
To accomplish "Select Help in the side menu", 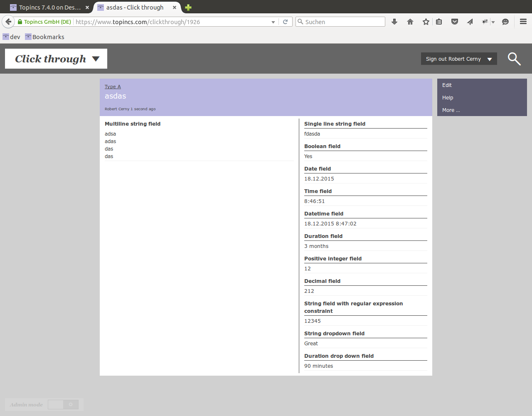I will 448,98.
